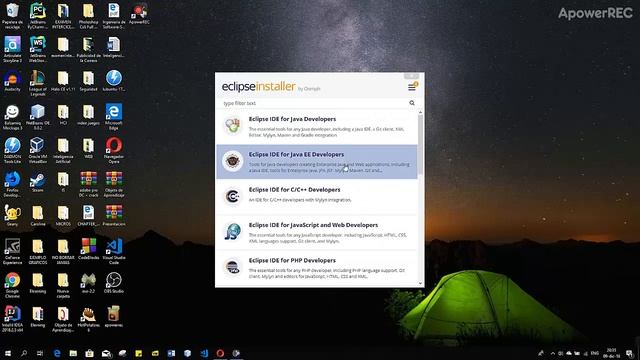The width and height of the screenshot is (640, 360).
Task: Select the JetBrains WebStorm desktop shortcut
Action: click(38, 49)
